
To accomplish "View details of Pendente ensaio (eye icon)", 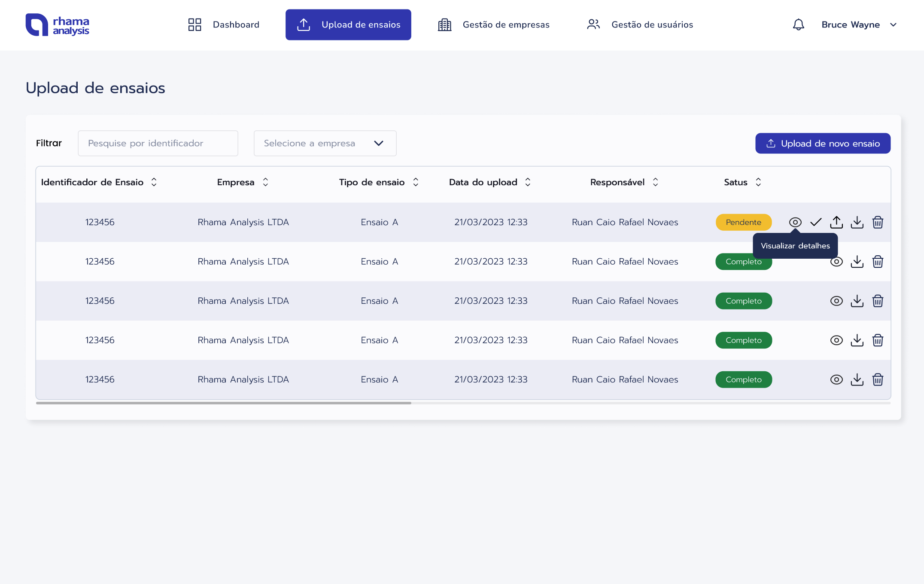I will 795,222.
